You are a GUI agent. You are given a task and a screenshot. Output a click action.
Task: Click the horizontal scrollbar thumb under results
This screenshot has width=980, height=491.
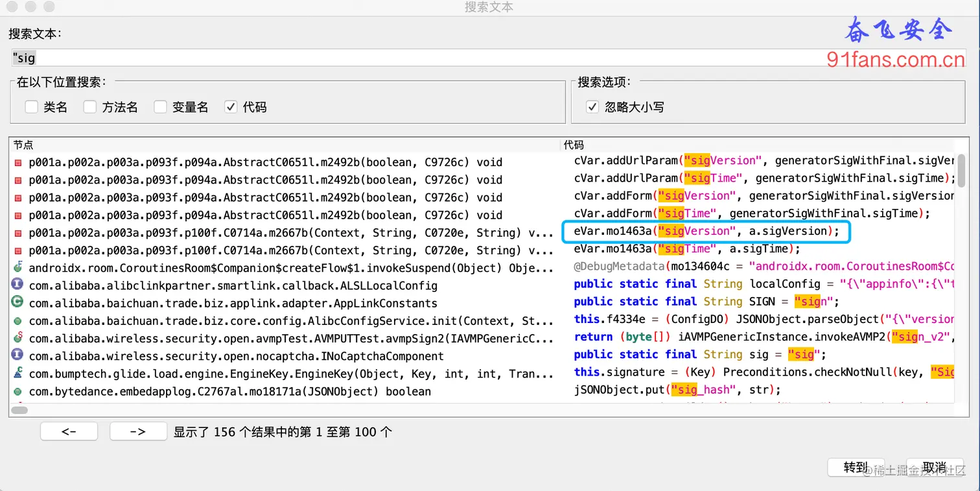pyautogui.click(x=19, y=410)
